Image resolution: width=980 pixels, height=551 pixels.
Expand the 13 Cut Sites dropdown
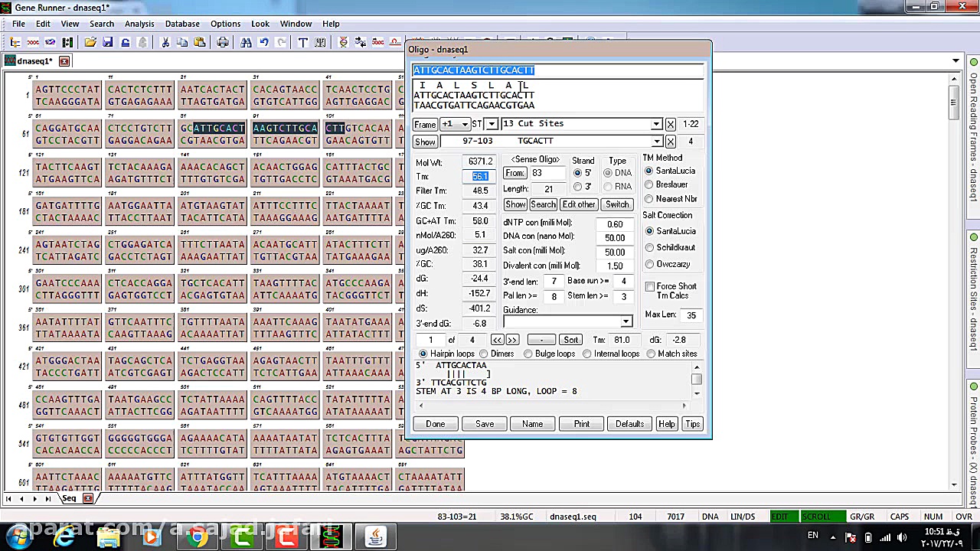(656, 125)
